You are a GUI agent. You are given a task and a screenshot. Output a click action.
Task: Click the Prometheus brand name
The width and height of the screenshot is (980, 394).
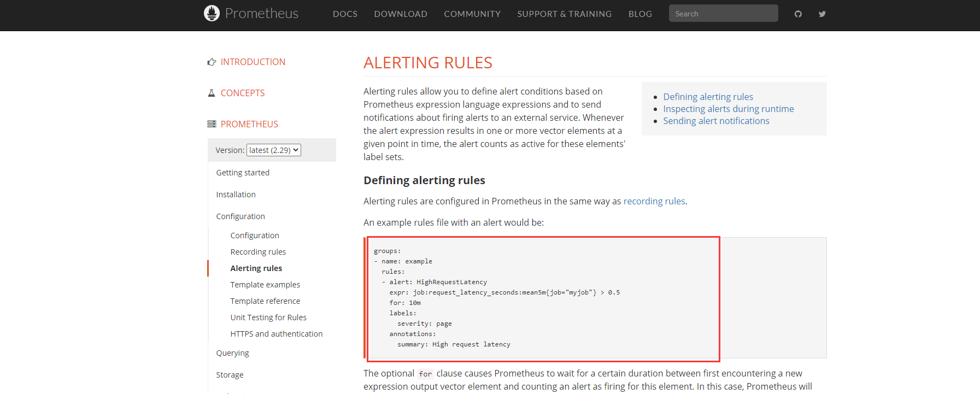click(x=262, y=13)
